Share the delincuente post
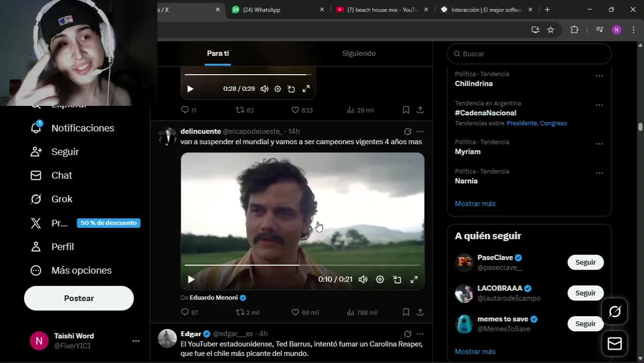Image resolution: width=644 pixels, height=363 pixels. (420, 313)
